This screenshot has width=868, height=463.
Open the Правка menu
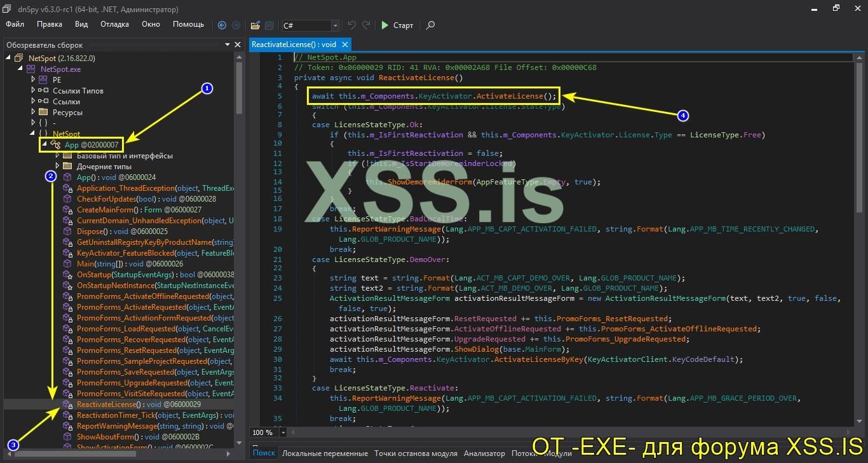(x=50, y=24)
